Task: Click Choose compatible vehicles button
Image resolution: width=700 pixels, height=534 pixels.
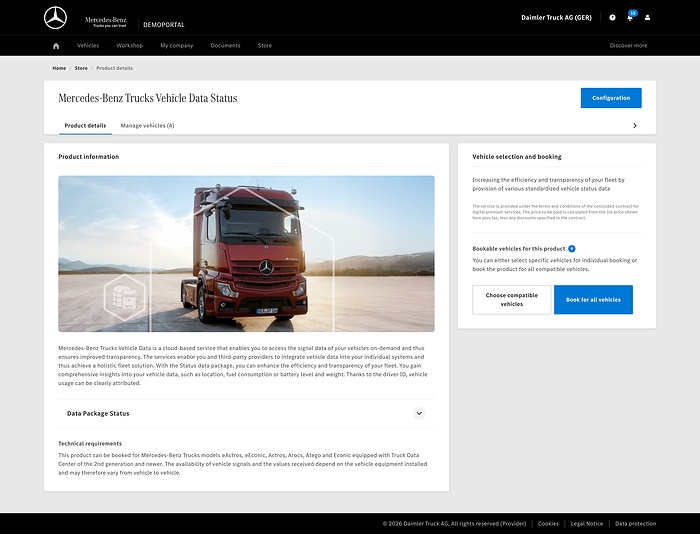Action: (x=512, y=300)
